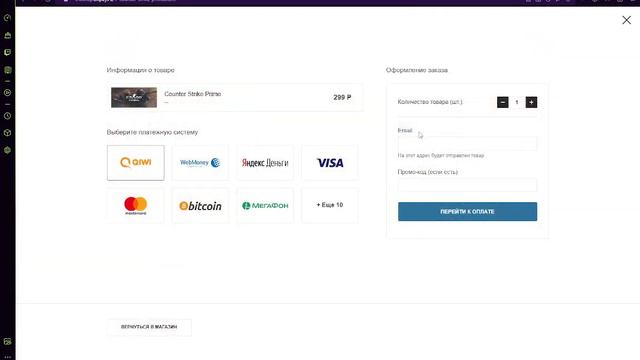Pick Mastercard as payment method

(x=136, y=206)
